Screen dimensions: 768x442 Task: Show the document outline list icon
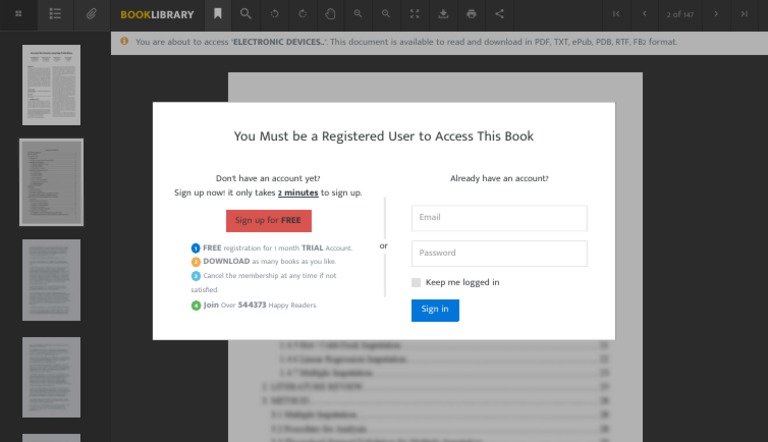click(x=55, y=14)
